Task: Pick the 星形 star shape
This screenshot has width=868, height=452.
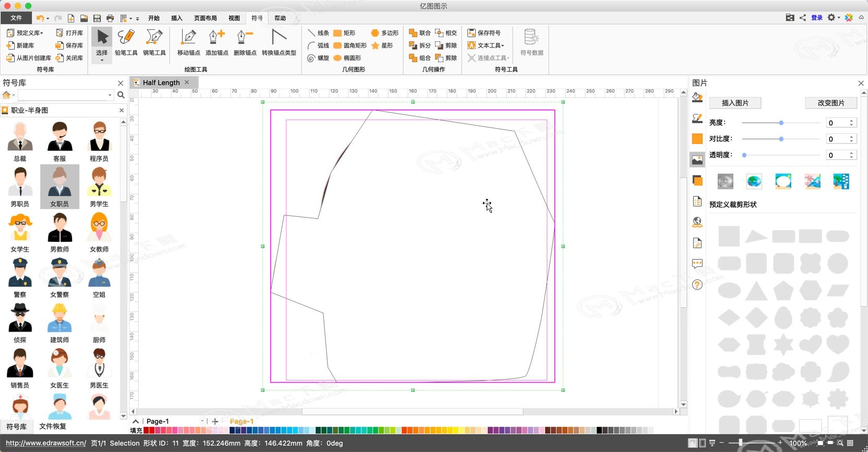Action: point(382,45)
